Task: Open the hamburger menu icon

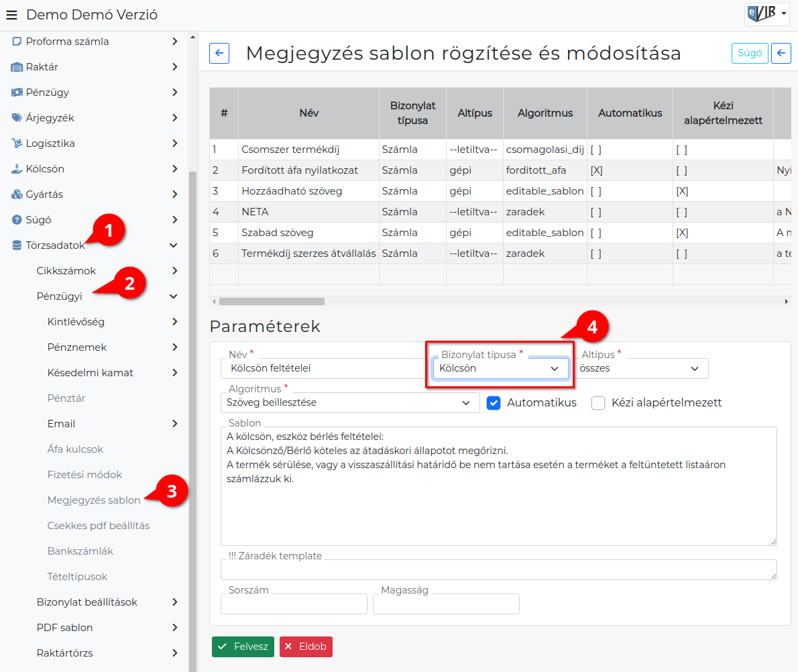Action: click(x=11, y=15)
